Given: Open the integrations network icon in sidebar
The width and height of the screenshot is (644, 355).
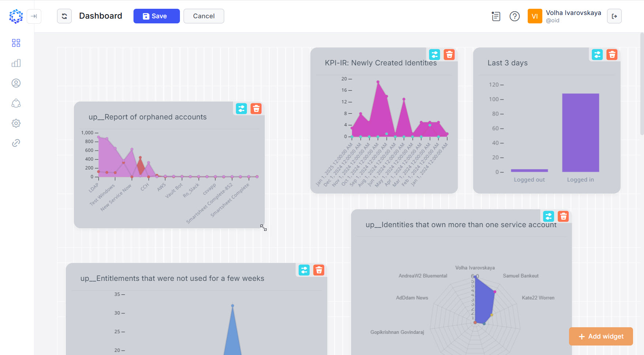Looking at the screenshot, I should 16,103.
